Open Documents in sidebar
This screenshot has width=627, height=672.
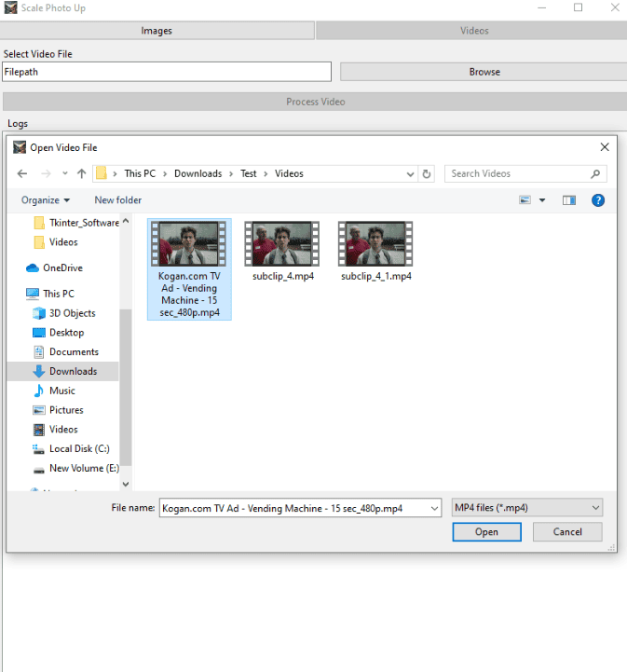pos(65,352)
